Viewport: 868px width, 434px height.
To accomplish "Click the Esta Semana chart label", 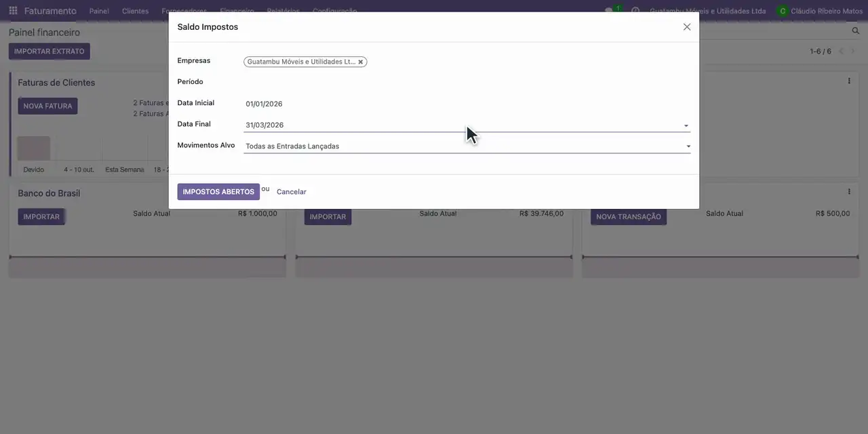I will click(x=125, y=170).
